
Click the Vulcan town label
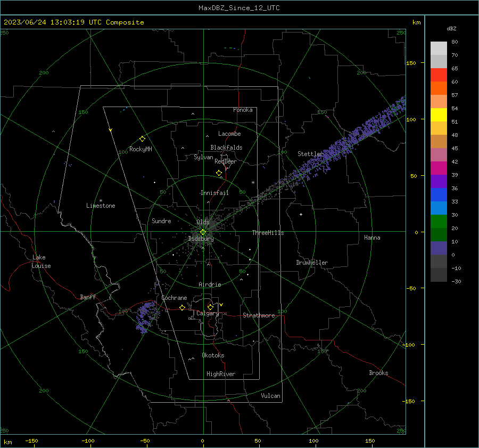point(271,396)
